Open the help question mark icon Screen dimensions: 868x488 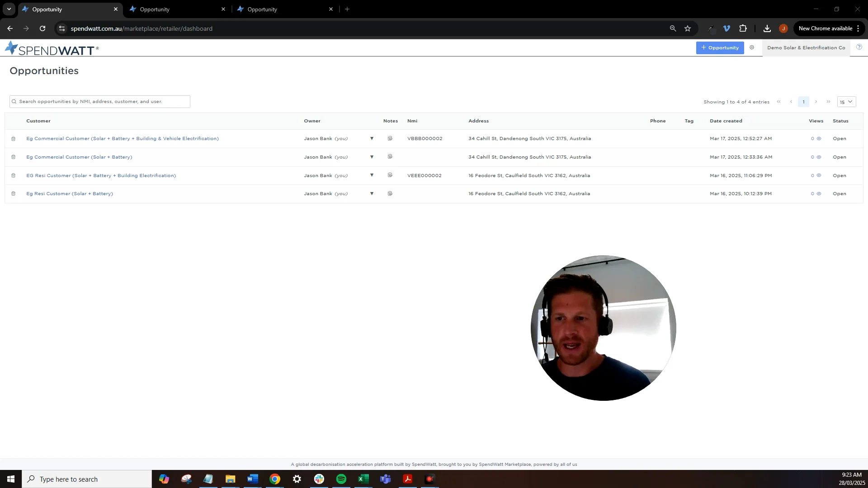pos(859,47)
